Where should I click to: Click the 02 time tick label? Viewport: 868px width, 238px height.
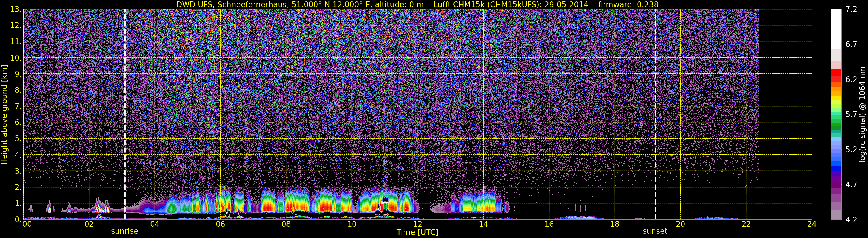coord(89,224)
